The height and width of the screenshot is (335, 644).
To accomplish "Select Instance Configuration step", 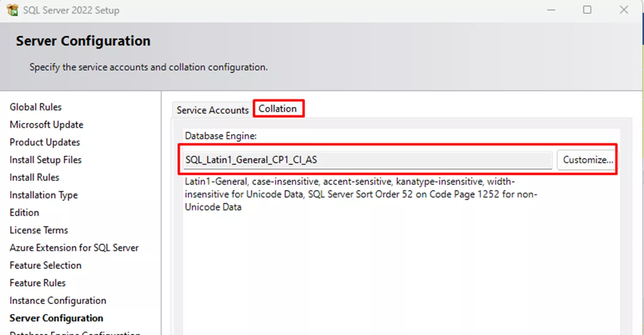I will tap(58, 301).
